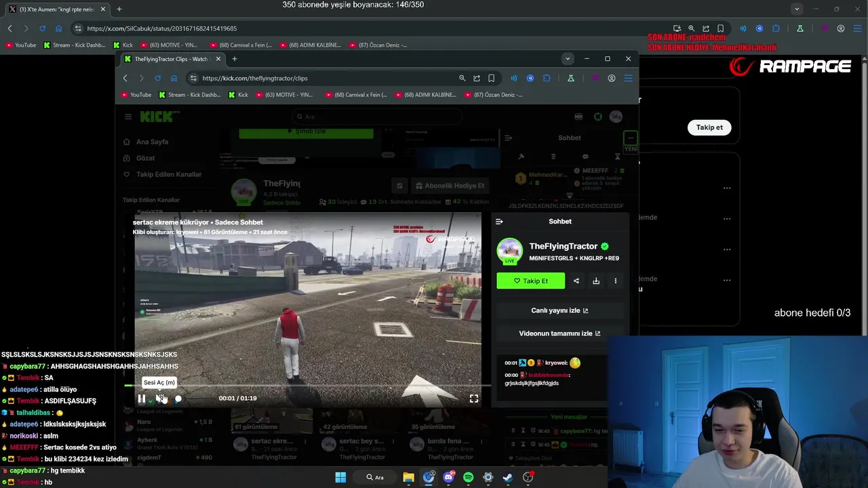Download the clip

coord(596,281)
